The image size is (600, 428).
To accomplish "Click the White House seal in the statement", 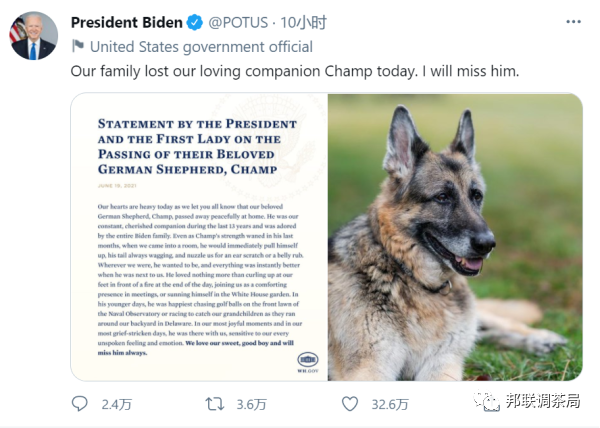I will coord(309,360).
